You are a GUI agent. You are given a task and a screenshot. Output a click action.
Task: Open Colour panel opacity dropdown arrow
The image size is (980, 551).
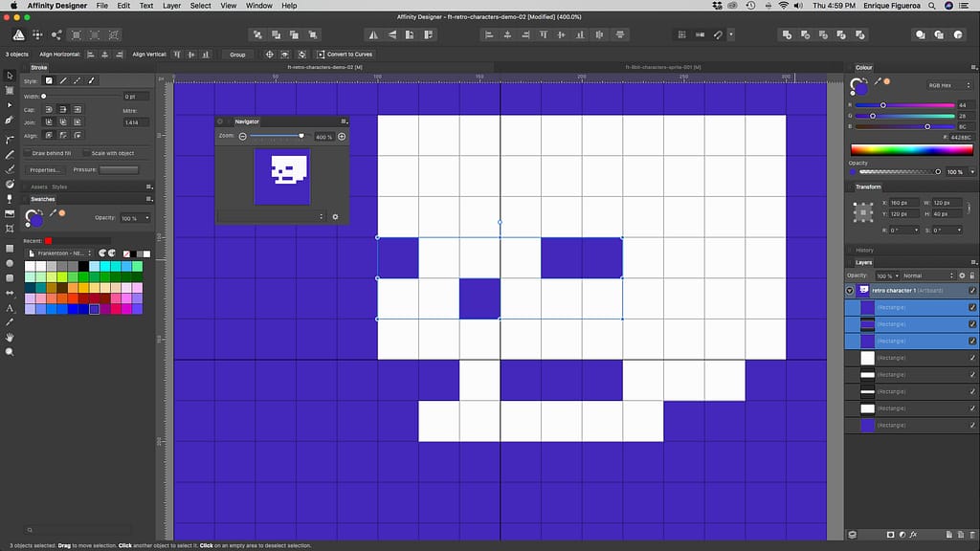pyautogui.click(x=972, y=172)
